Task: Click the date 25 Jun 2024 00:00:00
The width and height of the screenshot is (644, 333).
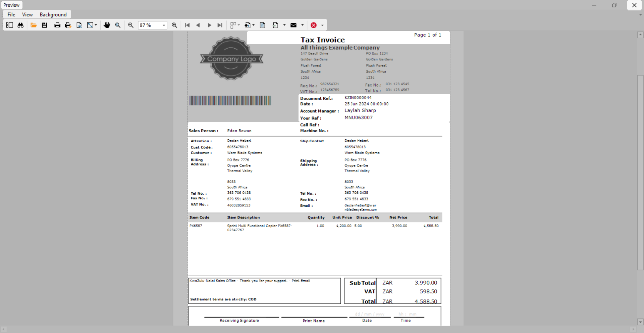Action: pos(367,104)
